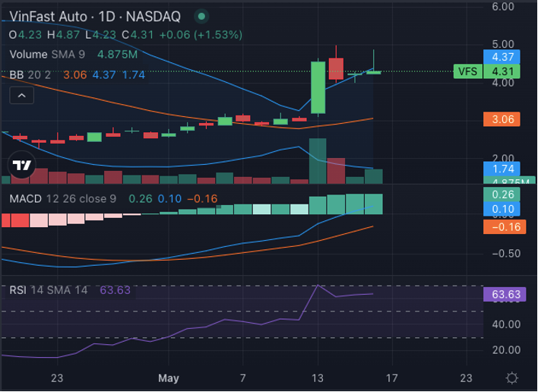The image size is (538, 392).
Task: Click the May label on time axis
Action: (x=167, y=378)
